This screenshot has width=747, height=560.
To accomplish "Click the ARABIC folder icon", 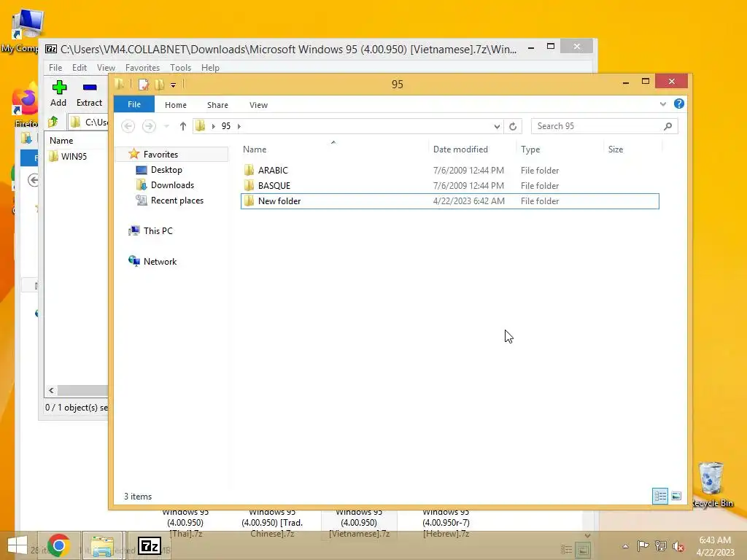I will point(249,171).
